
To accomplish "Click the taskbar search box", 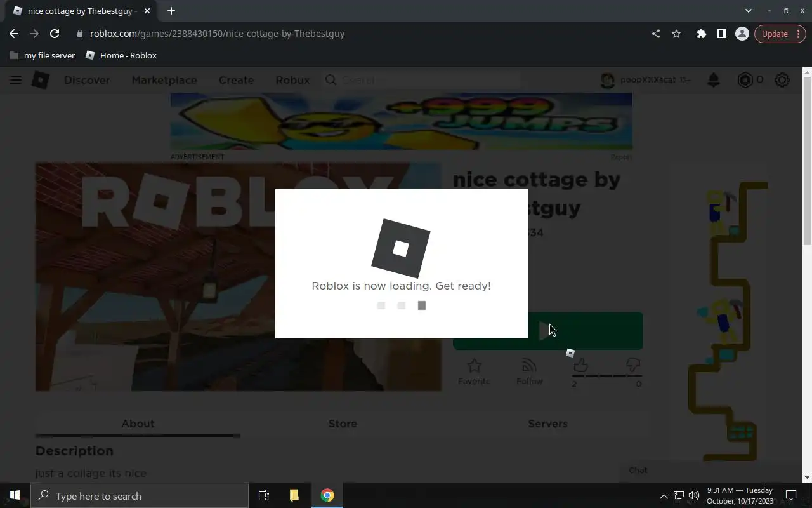I will pos(140,496).
